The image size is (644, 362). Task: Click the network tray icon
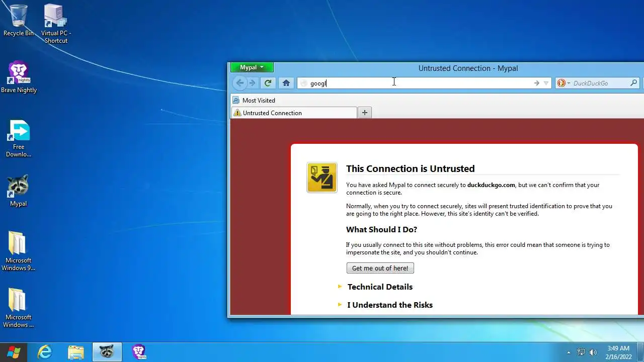click(581, 352)
